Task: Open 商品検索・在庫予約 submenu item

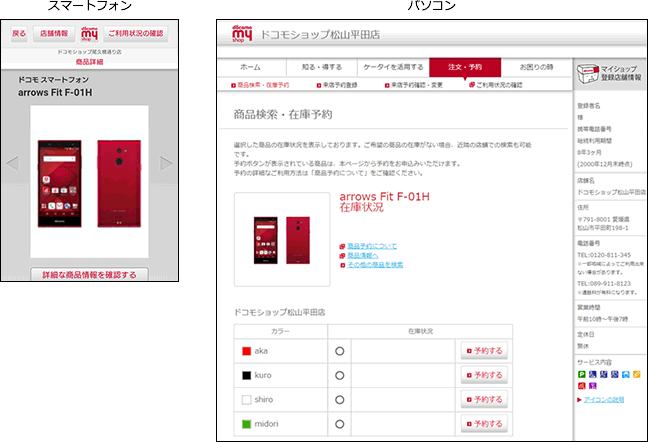Action: 260,85
